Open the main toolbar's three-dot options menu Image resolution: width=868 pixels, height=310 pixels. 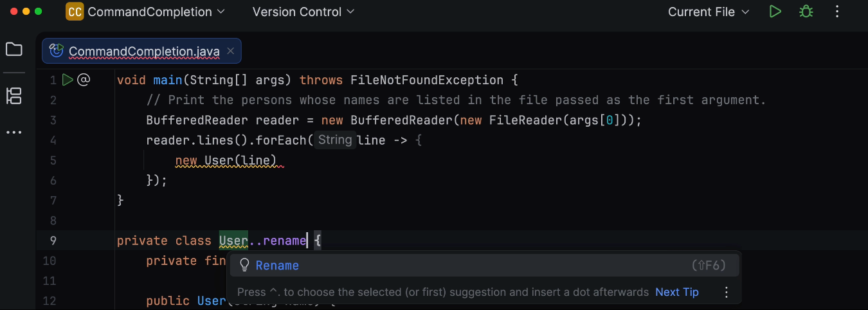[x=837, y=12]
